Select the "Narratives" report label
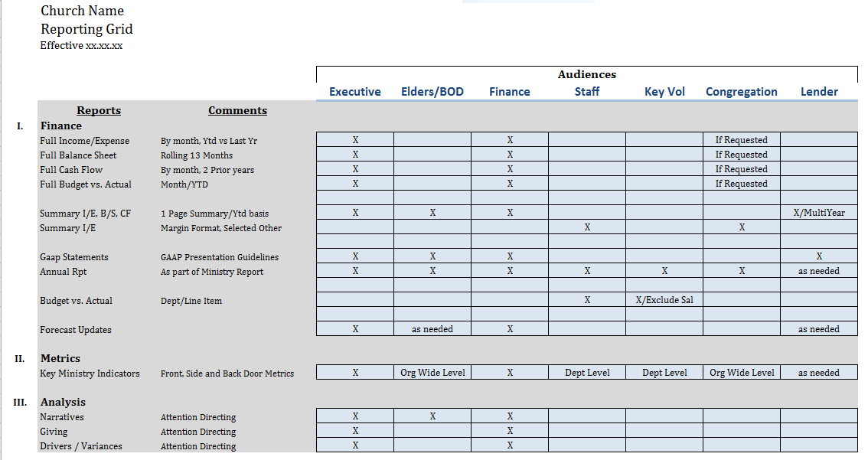Screen dimensions: 868x460 [62, 417]
